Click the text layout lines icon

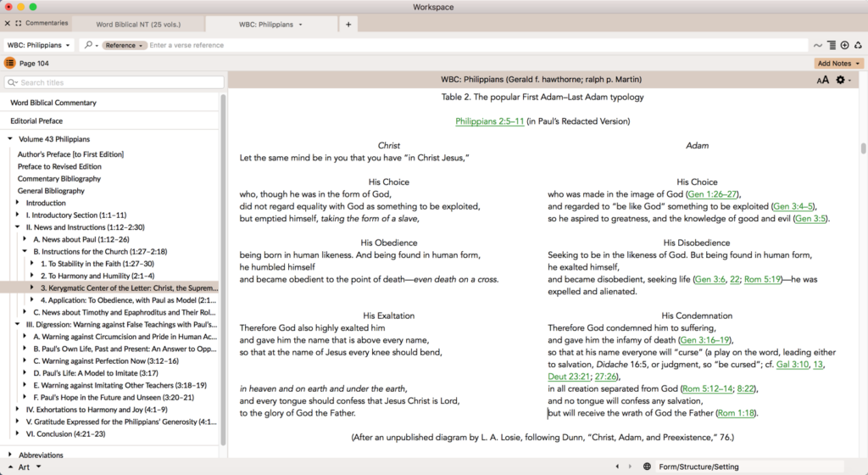coord(832,45)
